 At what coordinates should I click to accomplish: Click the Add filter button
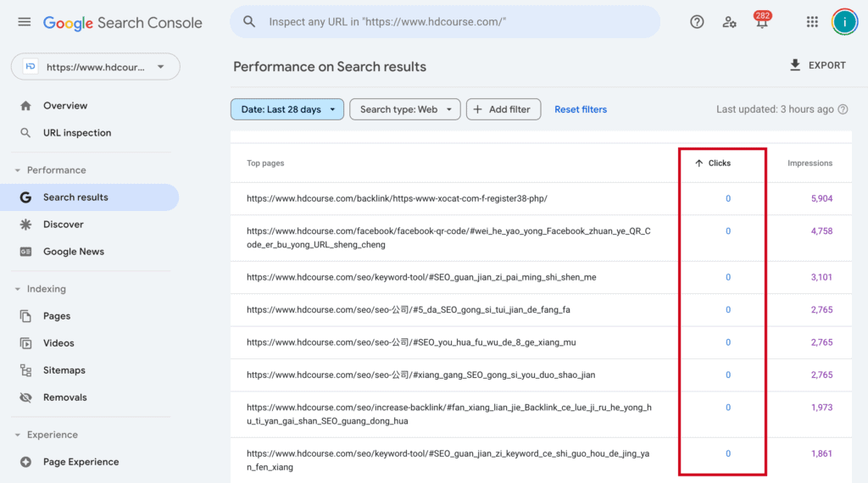coord(504,109)
